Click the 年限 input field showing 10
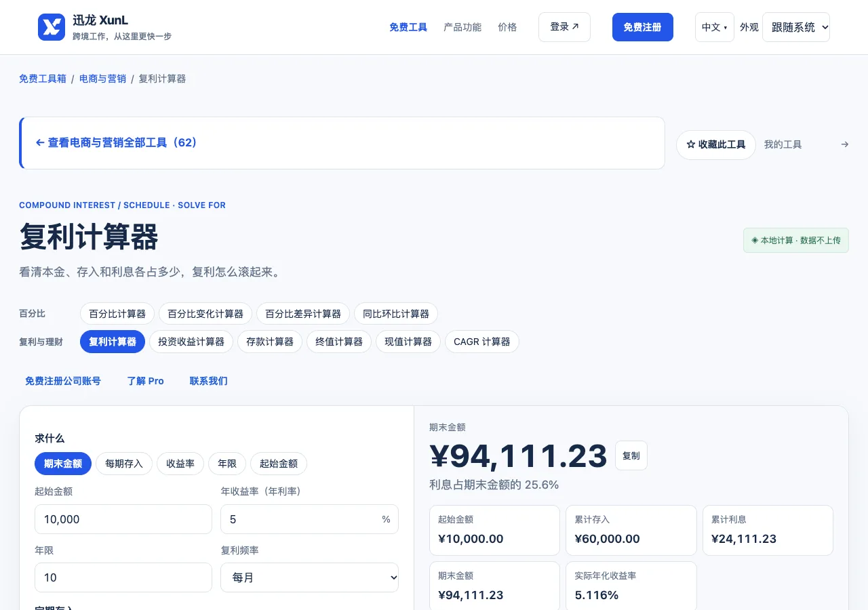Viewport: 868px width, 610px height. click(123, 577)
